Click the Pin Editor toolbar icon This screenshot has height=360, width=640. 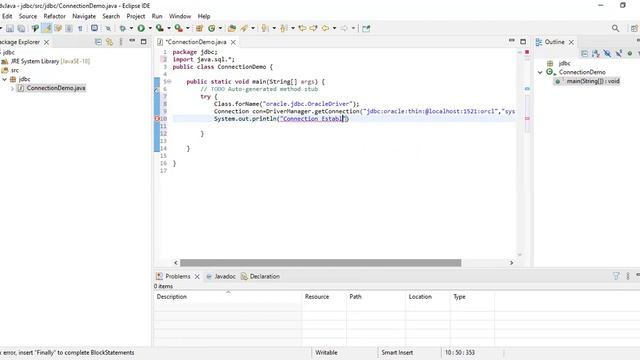366,28
